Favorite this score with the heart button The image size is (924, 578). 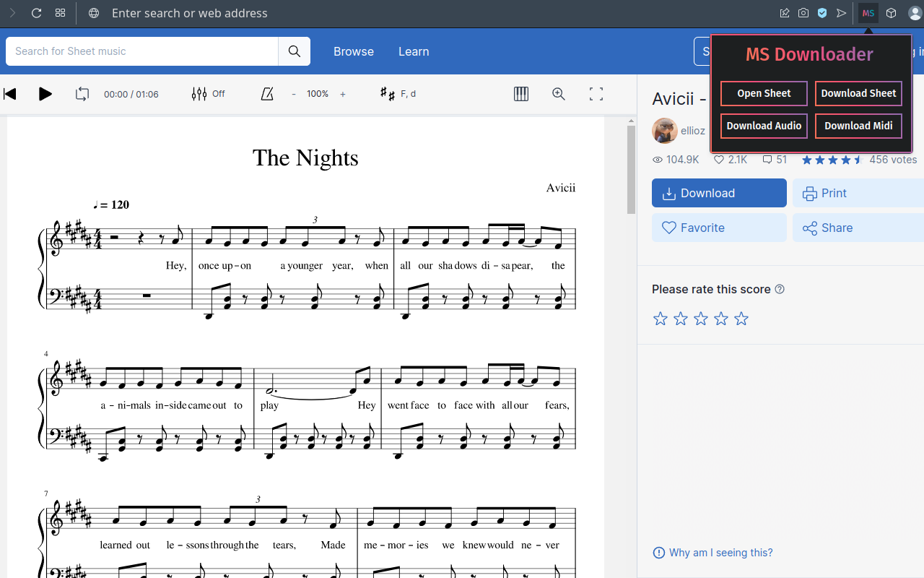coord(693,228)
